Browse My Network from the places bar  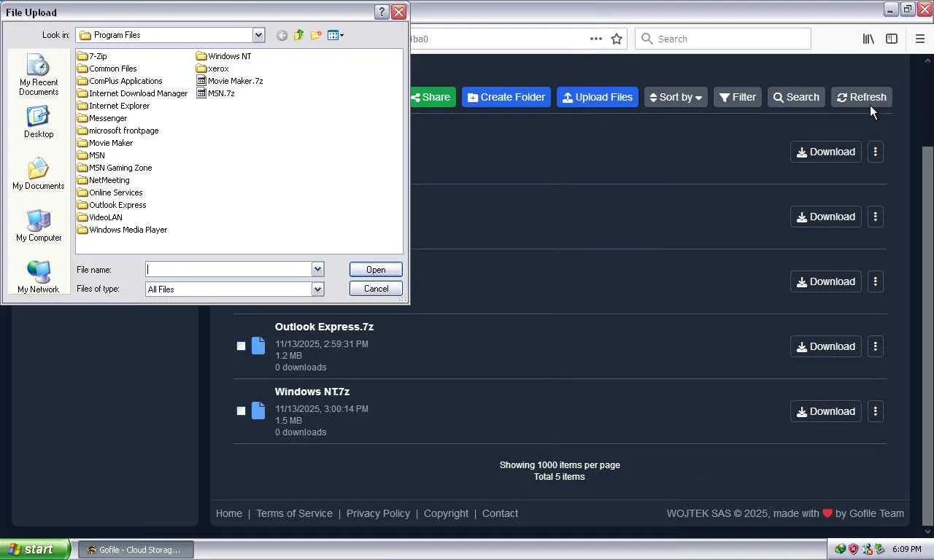(x=39, y=278)
